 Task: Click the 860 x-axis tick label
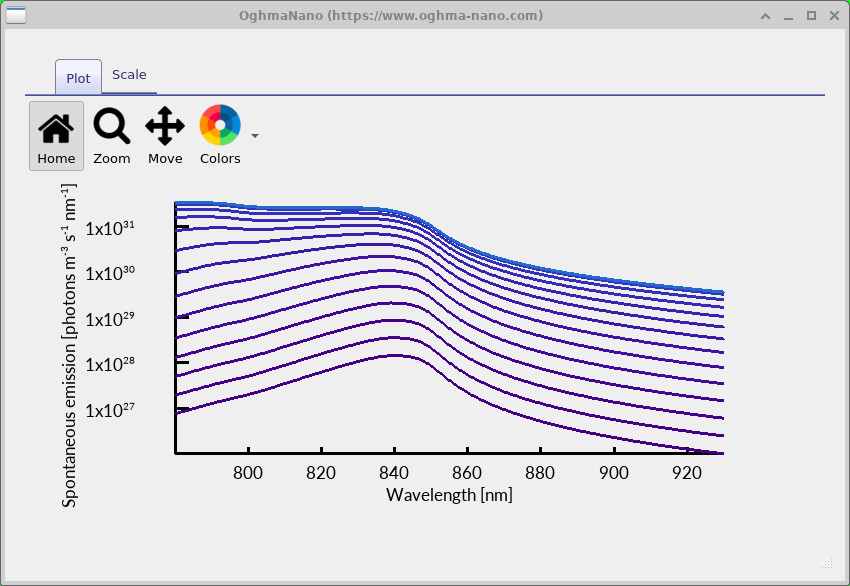467,473
